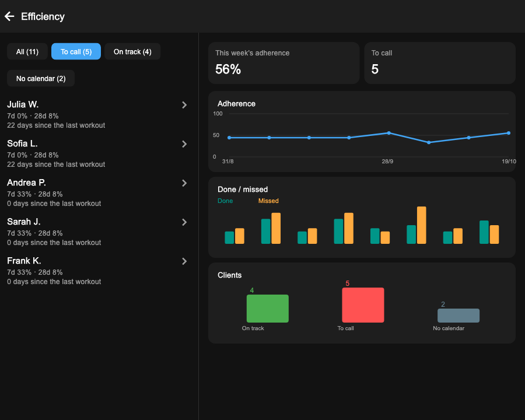
Task: Select the No calendar (2) filter chip
Action: [x=41, y=78]
